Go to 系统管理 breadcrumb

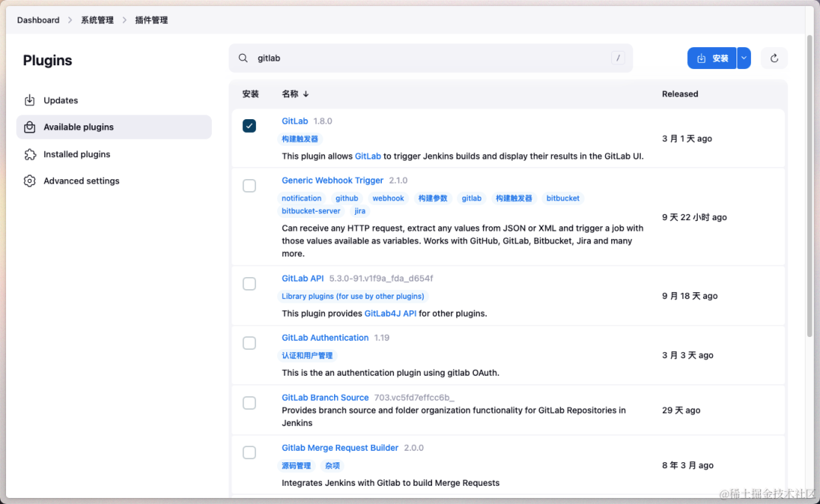coord(97,20)
